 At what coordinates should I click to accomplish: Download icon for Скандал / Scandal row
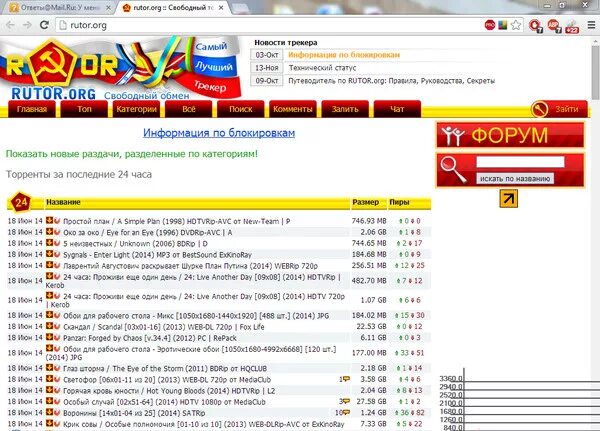[49, 326]
